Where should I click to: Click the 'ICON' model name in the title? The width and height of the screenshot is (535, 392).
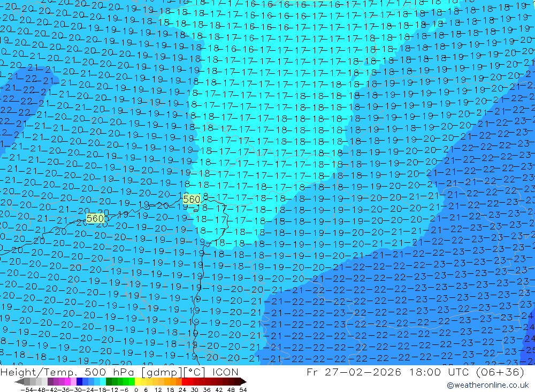[225, 372]
